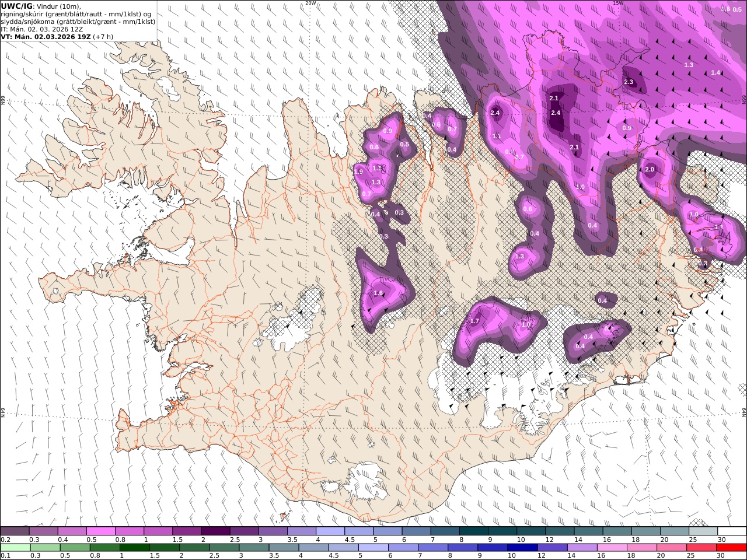747x560 pixels.
Task: Click the pale green 0.1–0.3 rain legend swatch
Action: (x=16, y=548)
